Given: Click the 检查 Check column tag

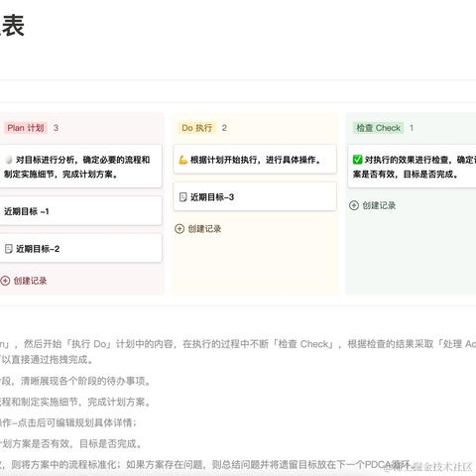Looking at the screenshot, I should (x=379, y=128).
